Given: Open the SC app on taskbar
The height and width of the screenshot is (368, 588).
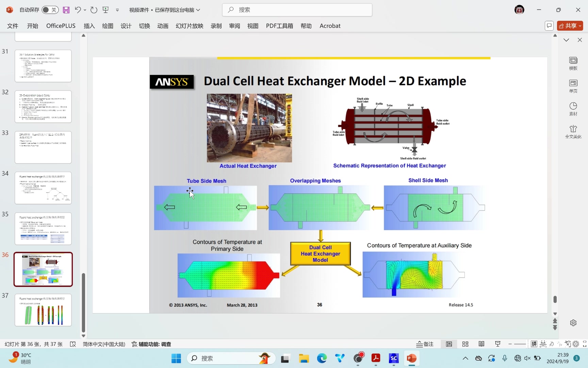Looking at the screenshot, I should point(394,358).
